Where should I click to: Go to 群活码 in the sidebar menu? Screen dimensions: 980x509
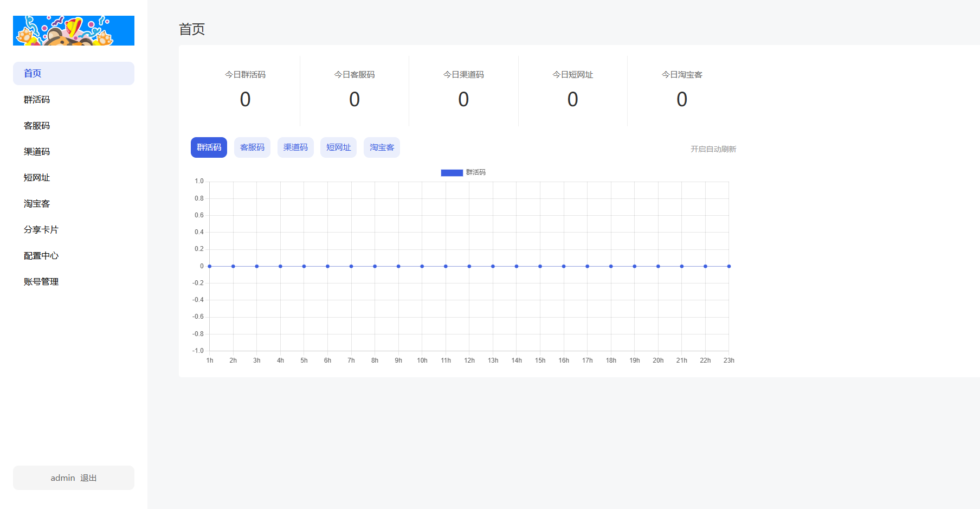coord(37,100)
